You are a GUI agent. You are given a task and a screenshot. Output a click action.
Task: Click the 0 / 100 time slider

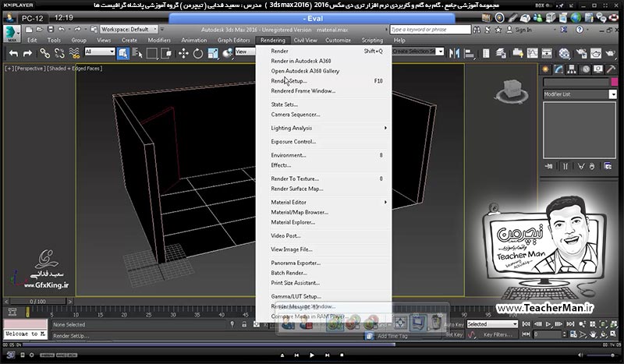37,302
